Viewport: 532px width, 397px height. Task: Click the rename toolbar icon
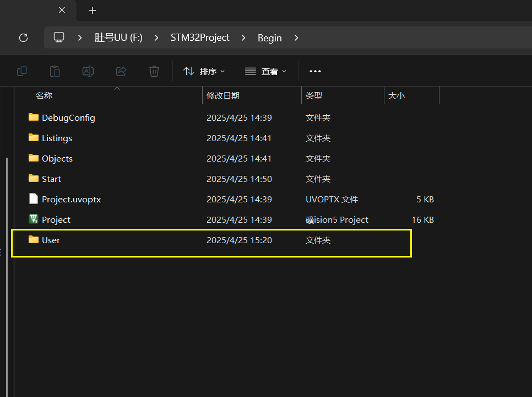pos(88,71)
